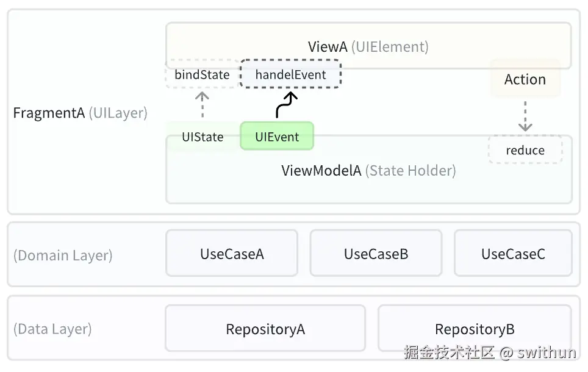Click the reduce dashed box
This screenshot has height=372, width=588.
click(525, 150)
